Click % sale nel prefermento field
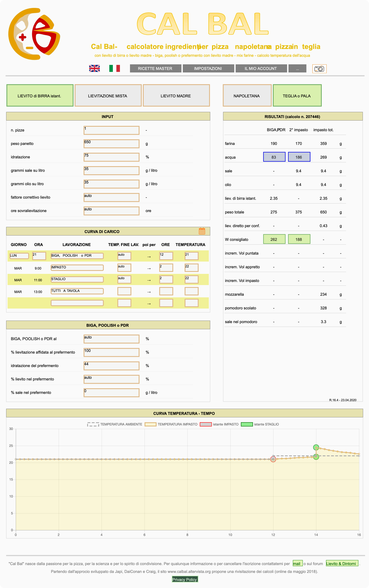The image size is (369, 588). coord(111,393)
